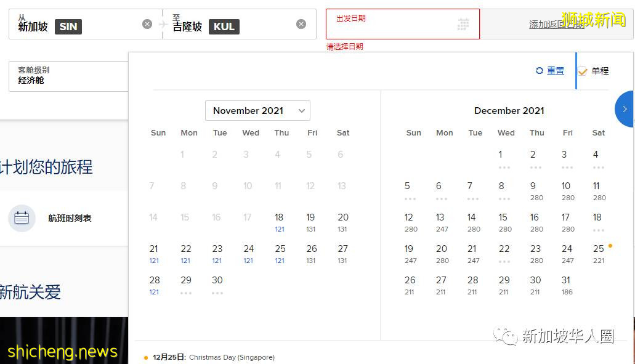635x364 pixels.
Task: Pick December 31 priced at 186
Action: (566, 285)
